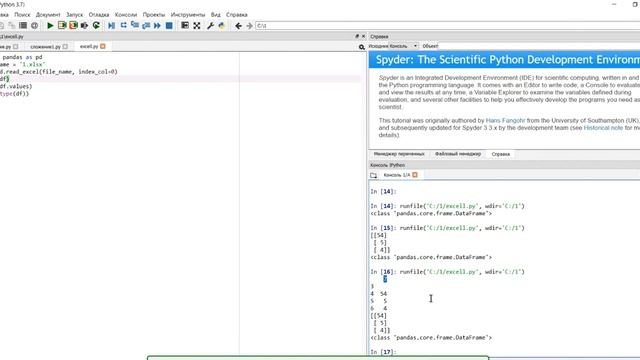
Task: Undock the editor pane
Action: [x=357, y=36]
